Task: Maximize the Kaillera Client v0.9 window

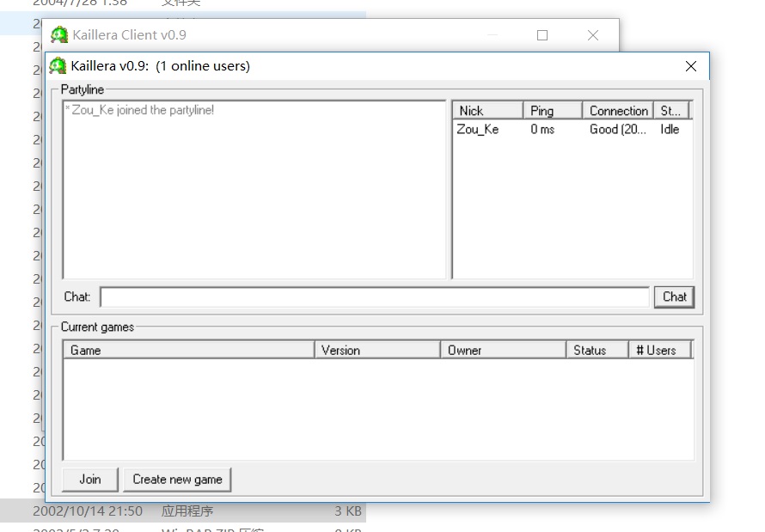Action: point(542,35)
